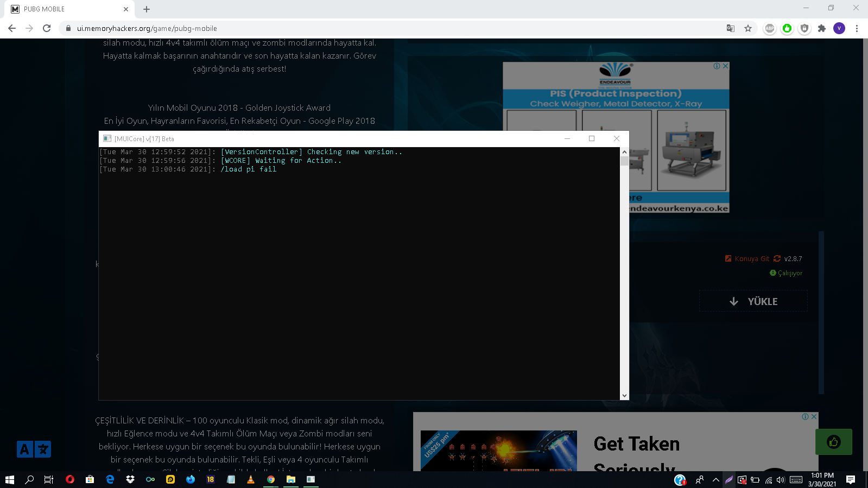Open the taskbar clock and calendar
The width and height of the screenshot is (868, 488).
tap(822, 480)
